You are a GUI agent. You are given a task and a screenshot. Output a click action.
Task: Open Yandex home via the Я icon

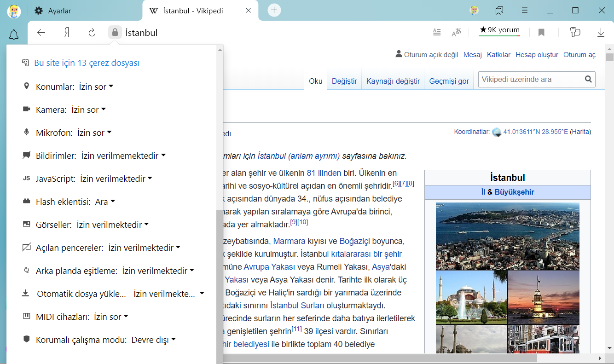pyautogui.click(x=67, y=32)
